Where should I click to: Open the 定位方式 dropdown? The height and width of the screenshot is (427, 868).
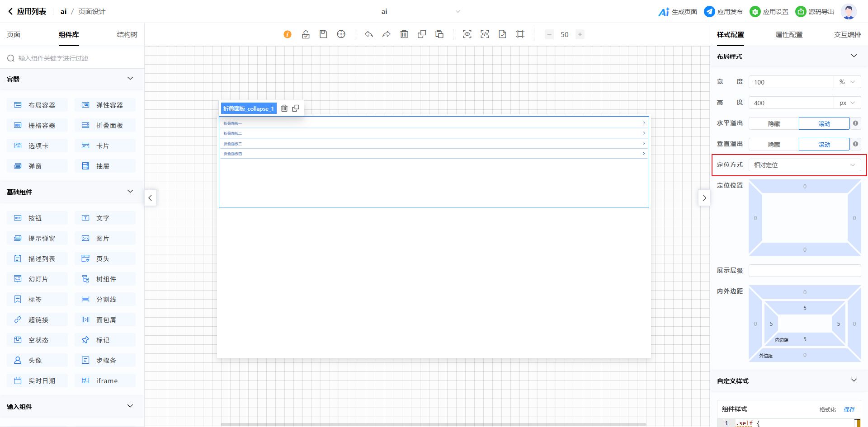click(804, 165)
